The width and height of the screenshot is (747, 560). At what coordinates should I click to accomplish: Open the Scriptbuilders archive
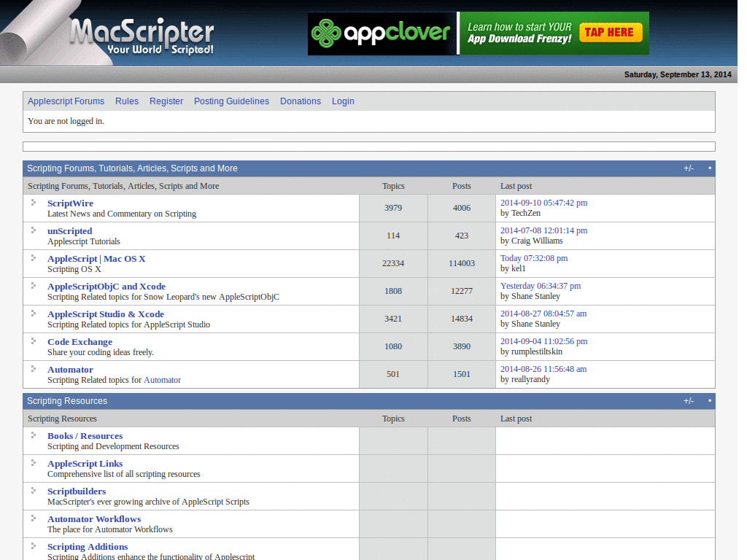77,491
